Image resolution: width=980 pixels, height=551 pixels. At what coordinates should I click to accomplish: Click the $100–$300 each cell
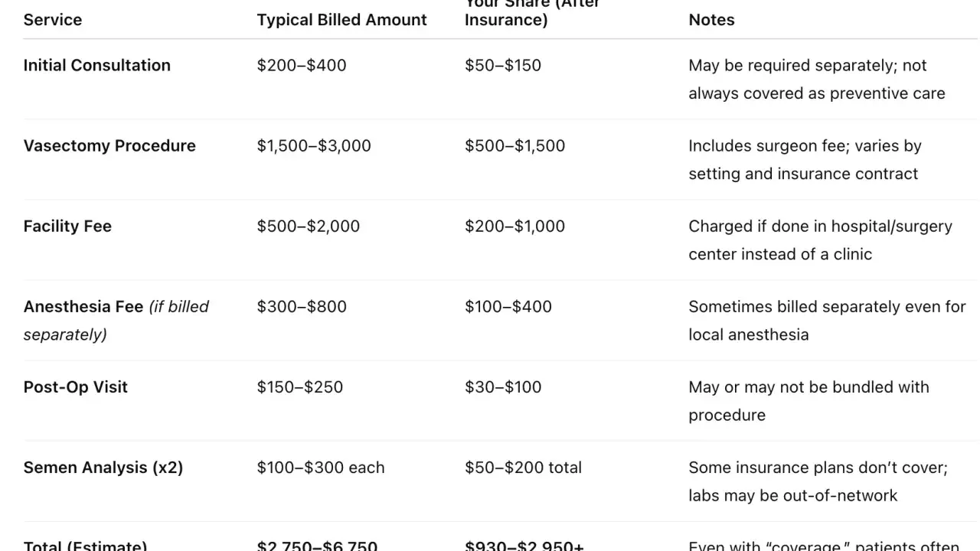click(x=321, y=467)
